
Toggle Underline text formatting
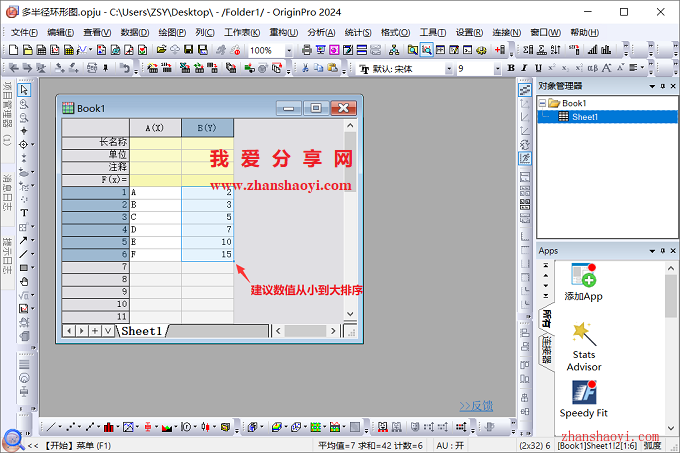pos(538,68)
